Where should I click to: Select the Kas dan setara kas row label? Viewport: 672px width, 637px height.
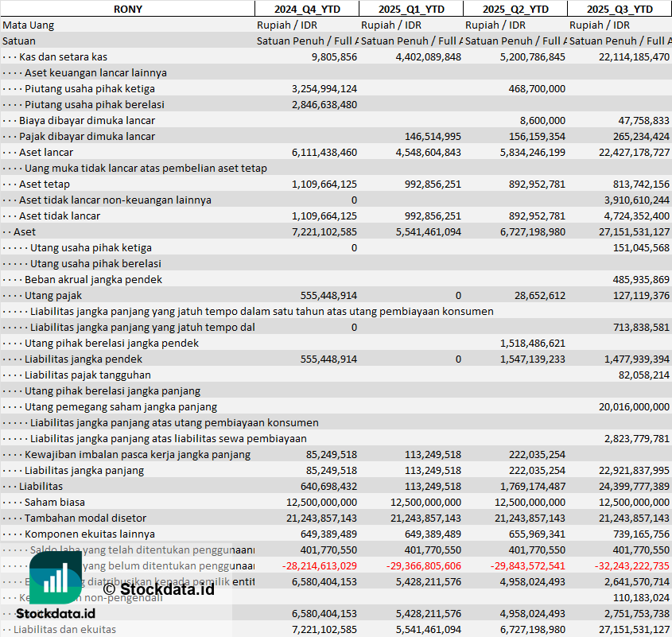[63, 56]
